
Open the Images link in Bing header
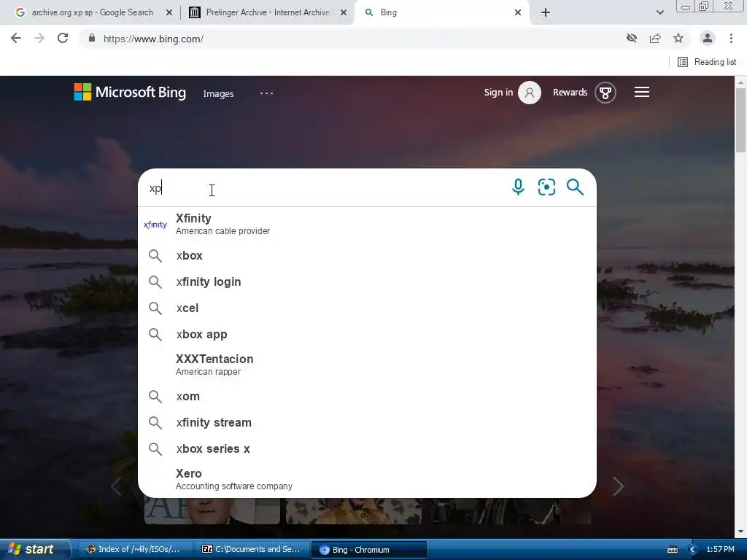click(x=218, y=93)
